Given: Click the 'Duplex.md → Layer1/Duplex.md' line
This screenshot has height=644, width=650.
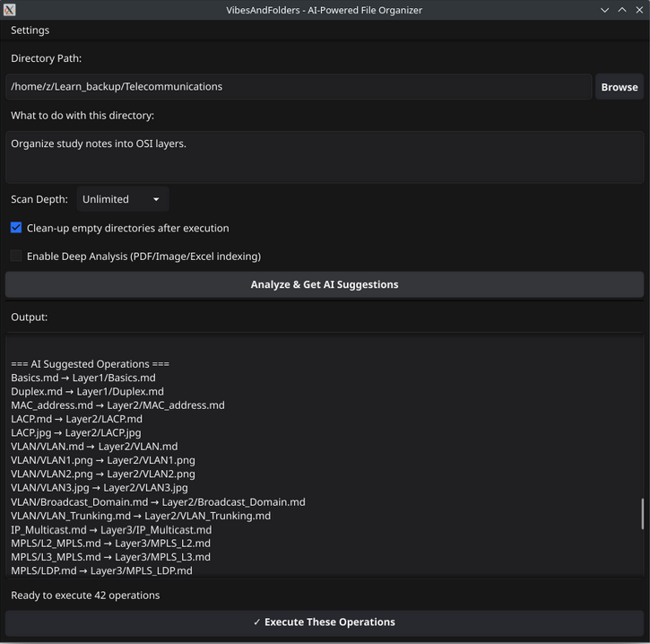Looking at the screenshot, I should click(88, 391).
